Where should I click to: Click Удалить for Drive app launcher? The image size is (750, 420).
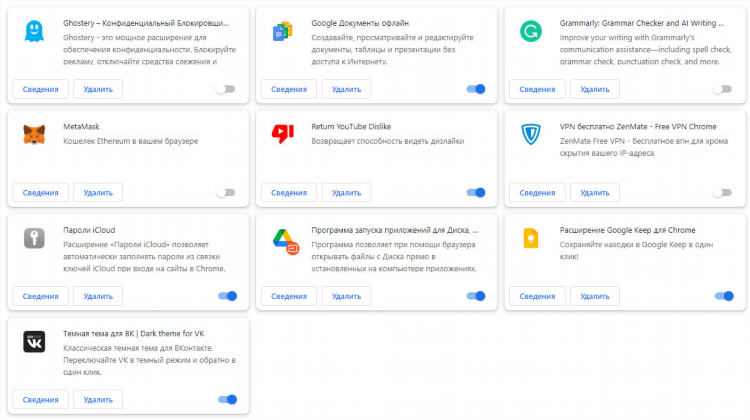click(x=346, y=296)
